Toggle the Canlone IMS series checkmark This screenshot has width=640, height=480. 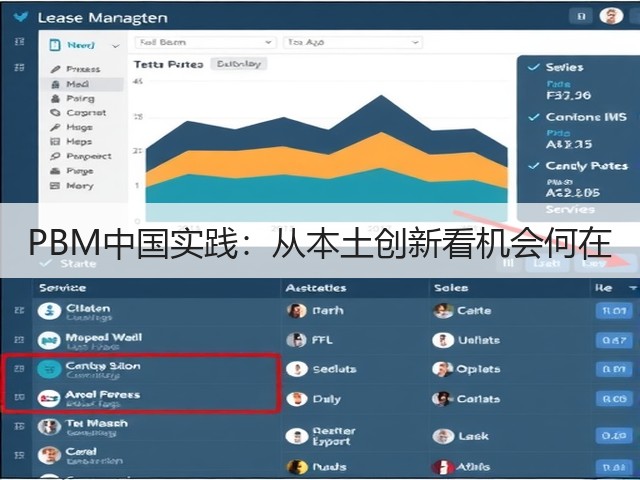(x=533, y=117)
